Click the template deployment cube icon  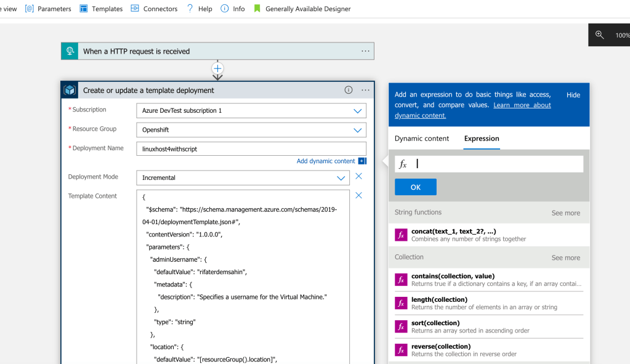click(70, 90)
